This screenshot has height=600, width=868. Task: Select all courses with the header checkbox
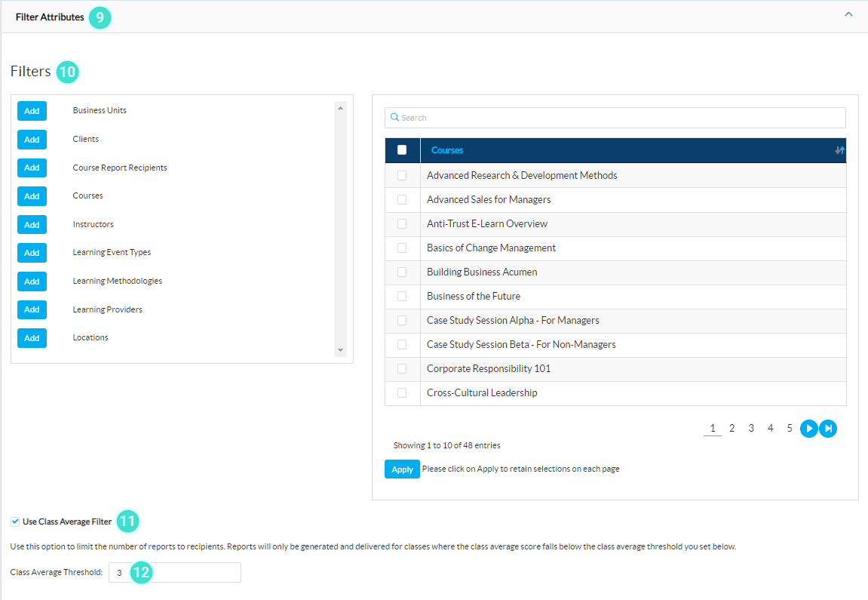402,150
